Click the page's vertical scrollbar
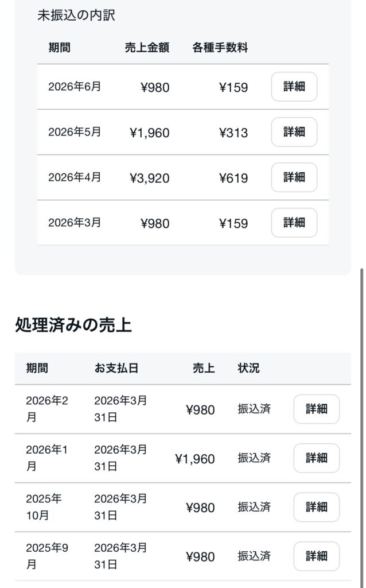The width and height of the screenshot is (366, 588). pyautogui.click(x=361, y=427)
